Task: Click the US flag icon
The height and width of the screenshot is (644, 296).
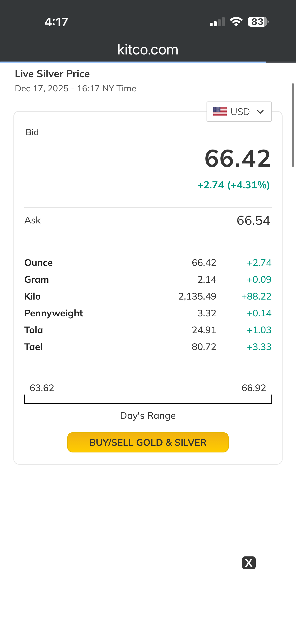Action: coord(220,112)
